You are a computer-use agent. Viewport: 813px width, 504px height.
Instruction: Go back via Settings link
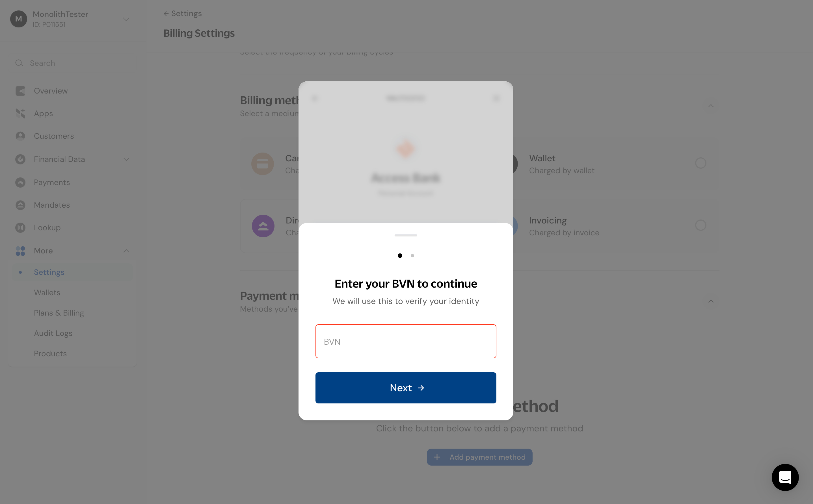point(182,13)
